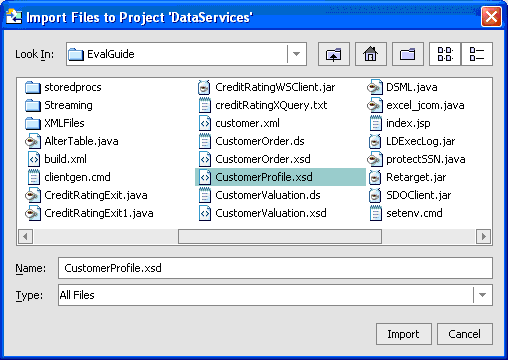
Task: Select the CreditRatingExit1.java file icon
Action: click(33, 213)
